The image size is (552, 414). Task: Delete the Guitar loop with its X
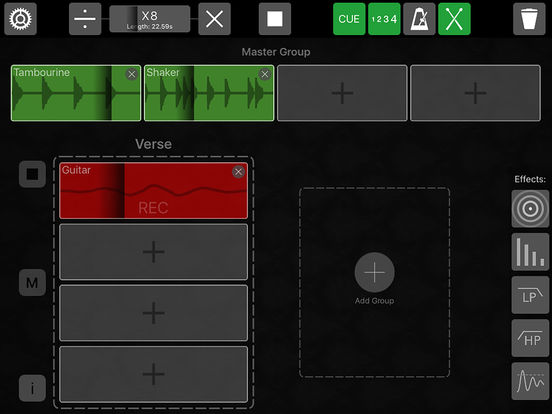click(238, 172)
